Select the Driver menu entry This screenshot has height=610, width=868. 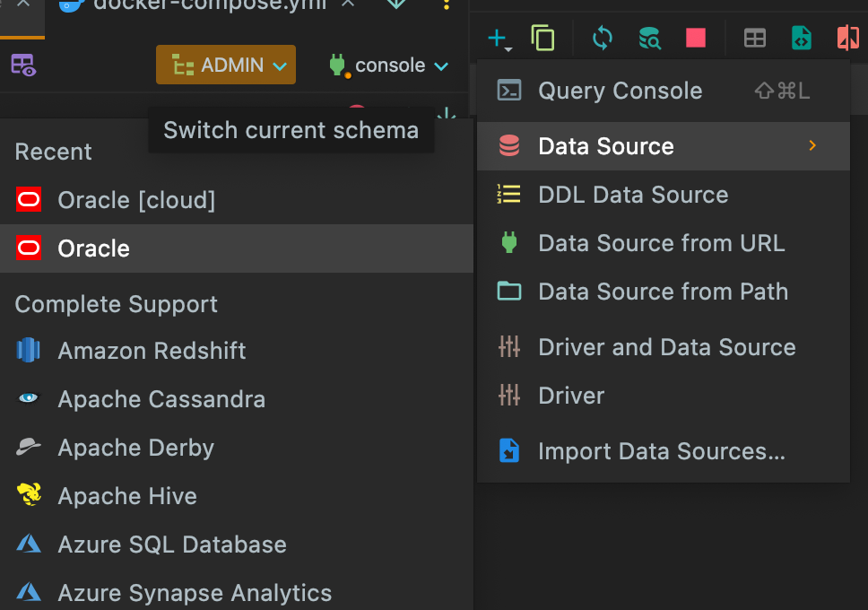pyautogui.click(x=664, y=396)
